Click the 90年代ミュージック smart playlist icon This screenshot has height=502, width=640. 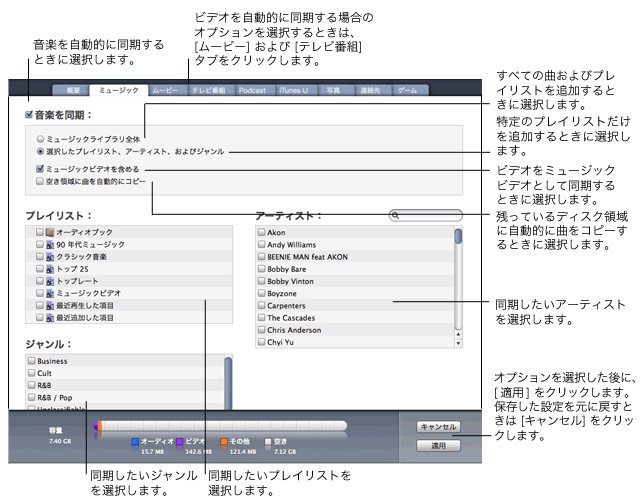click(x=50, y=244)
